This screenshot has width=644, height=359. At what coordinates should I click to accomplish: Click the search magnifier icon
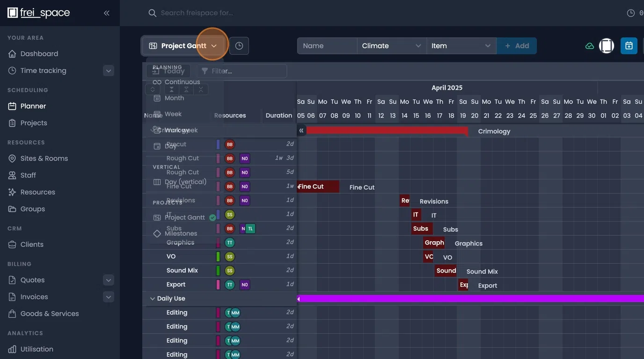152,13
